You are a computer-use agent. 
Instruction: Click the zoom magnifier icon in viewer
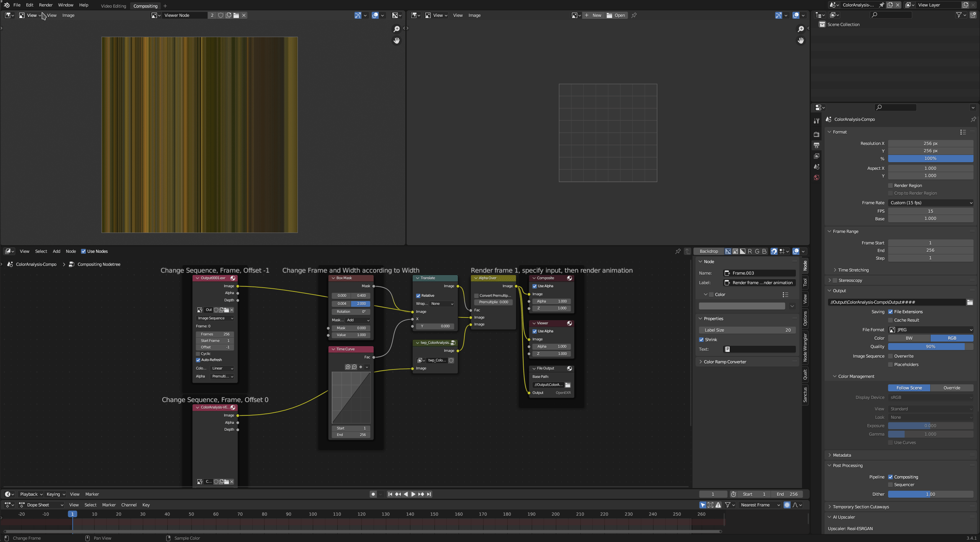click(x=397, y=29)
